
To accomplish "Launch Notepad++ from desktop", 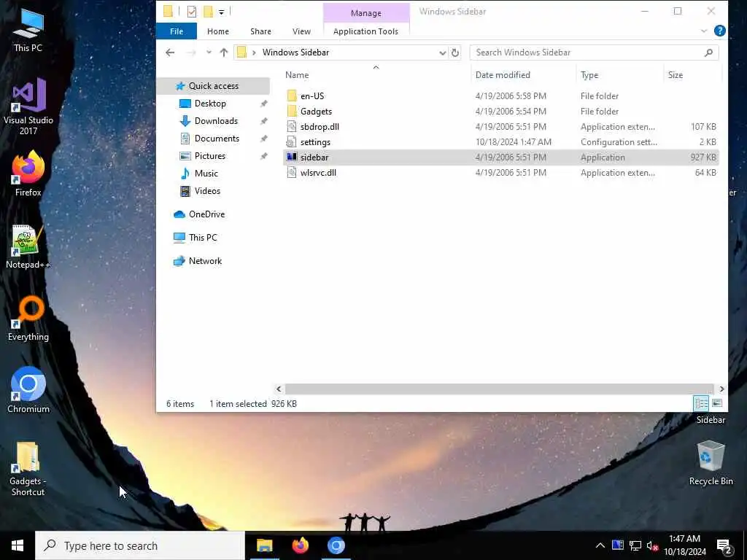I will pyautogui.click(x=28, y=246).
